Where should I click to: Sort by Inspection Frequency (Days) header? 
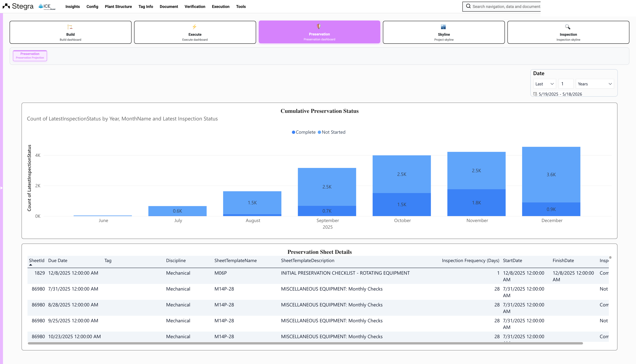point(471,260)
